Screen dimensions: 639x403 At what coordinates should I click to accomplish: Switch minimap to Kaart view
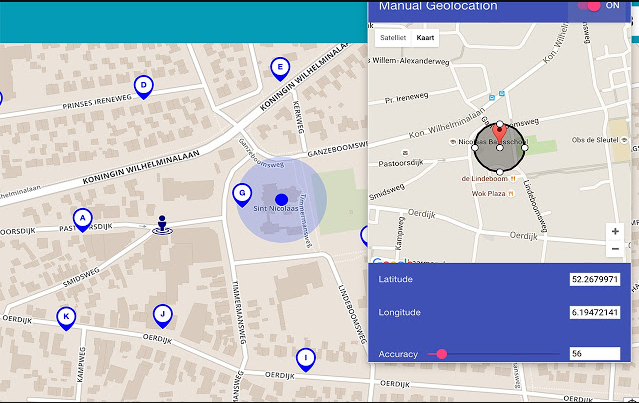click(x=426, y=37)
